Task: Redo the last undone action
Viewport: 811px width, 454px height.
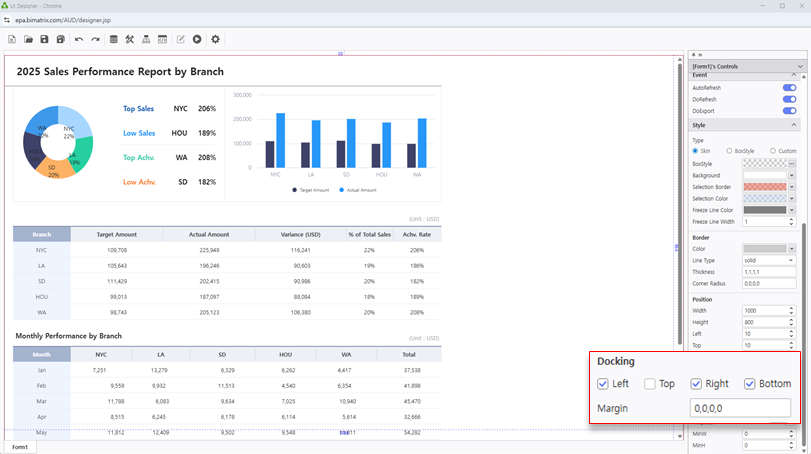Action: [x=95, y=40]
